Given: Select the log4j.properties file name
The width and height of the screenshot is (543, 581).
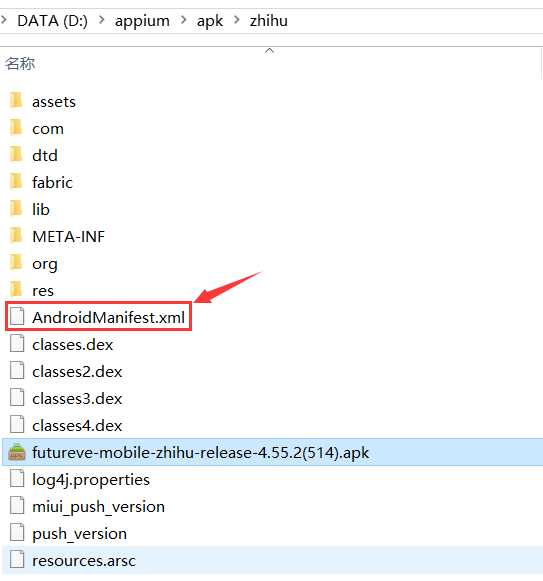Looking at the screenshot, I should (x=91, y=480).
